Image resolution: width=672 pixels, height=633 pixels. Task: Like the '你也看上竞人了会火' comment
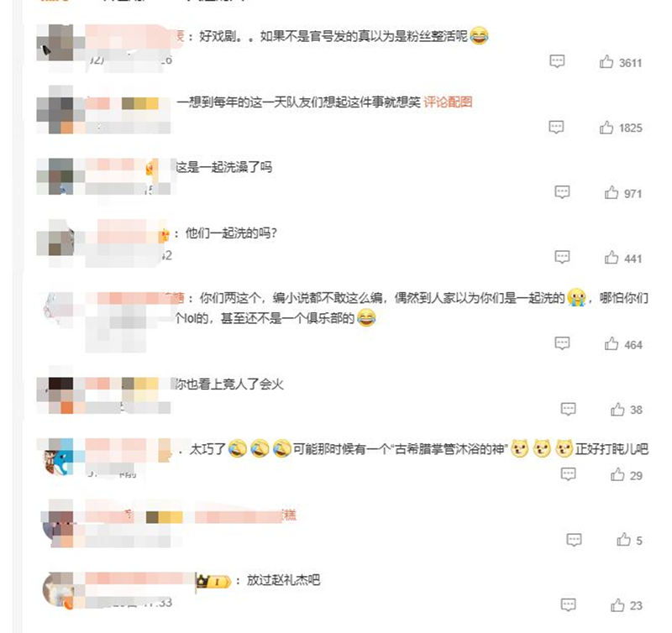(617, 410)
